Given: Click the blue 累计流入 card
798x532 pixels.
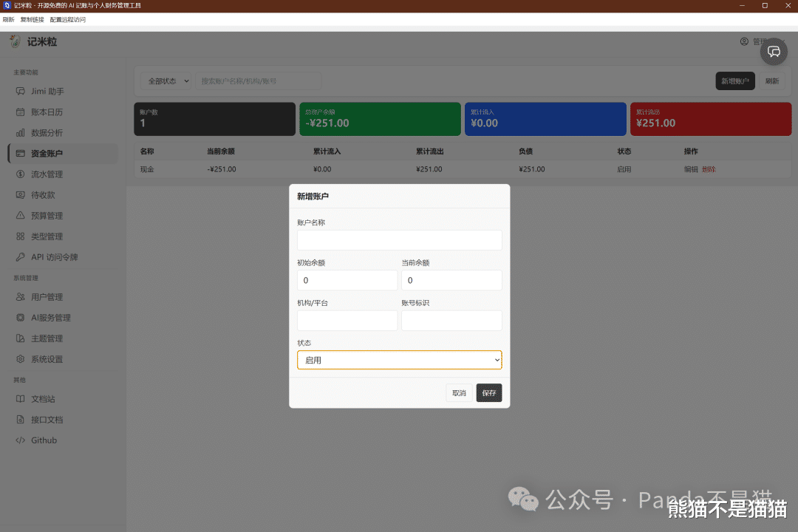Looking at the screenshot, I should [545, 119].
